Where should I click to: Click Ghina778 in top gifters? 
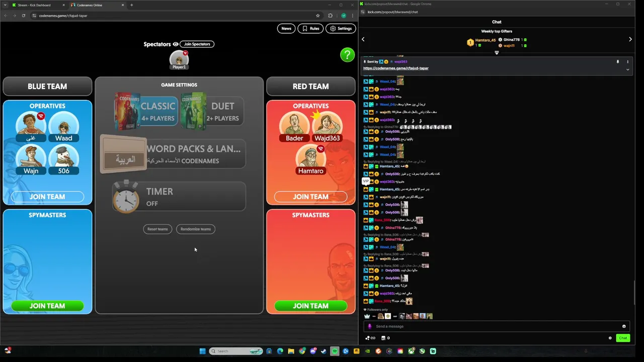(512, 40)
